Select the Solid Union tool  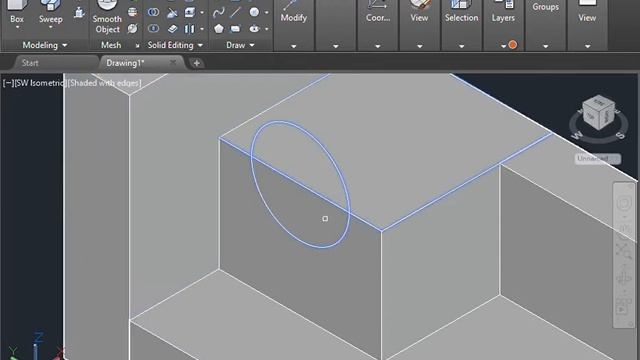(153, 12)
